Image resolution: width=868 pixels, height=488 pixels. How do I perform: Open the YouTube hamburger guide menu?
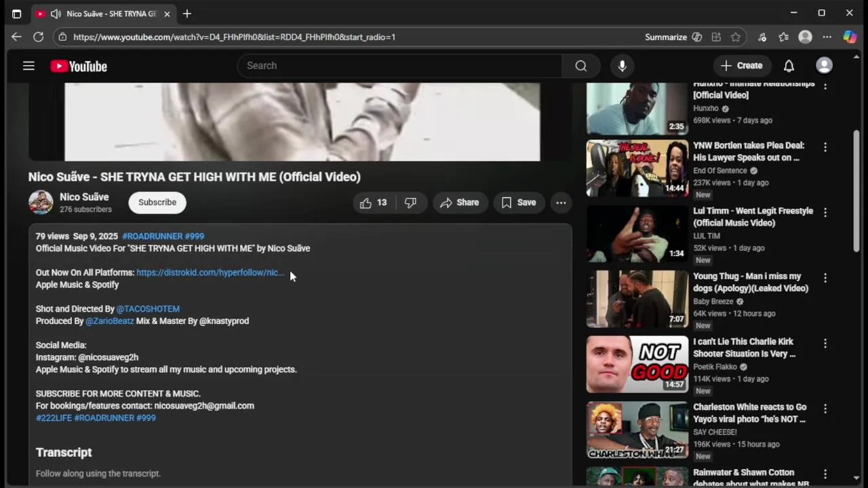point(28,66)
